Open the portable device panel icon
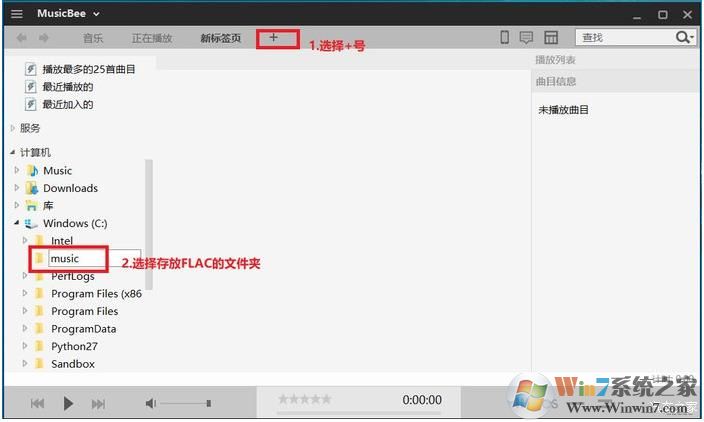Viewport: 704px width, 422px height. coord(505,38)
